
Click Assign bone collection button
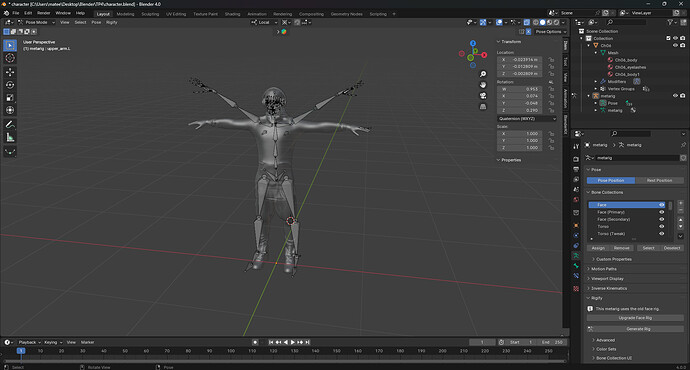point(598,248)
